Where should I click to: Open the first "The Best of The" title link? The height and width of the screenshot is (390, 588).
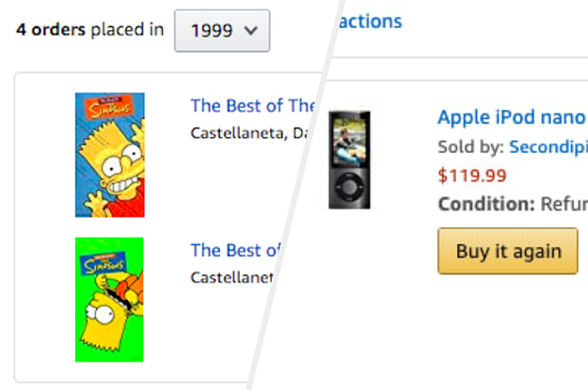coord(252,105)
